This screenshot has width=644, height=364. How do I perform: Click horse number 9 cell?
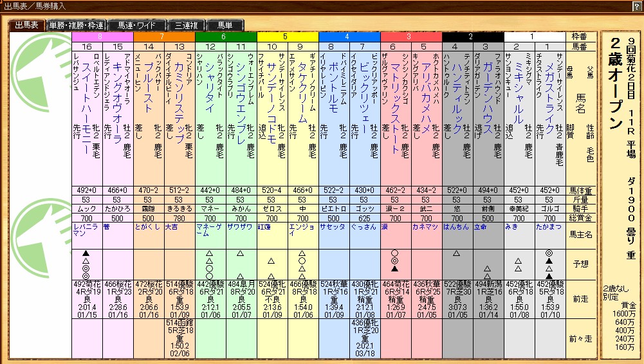pyautogui.click(x=302, y=46)
